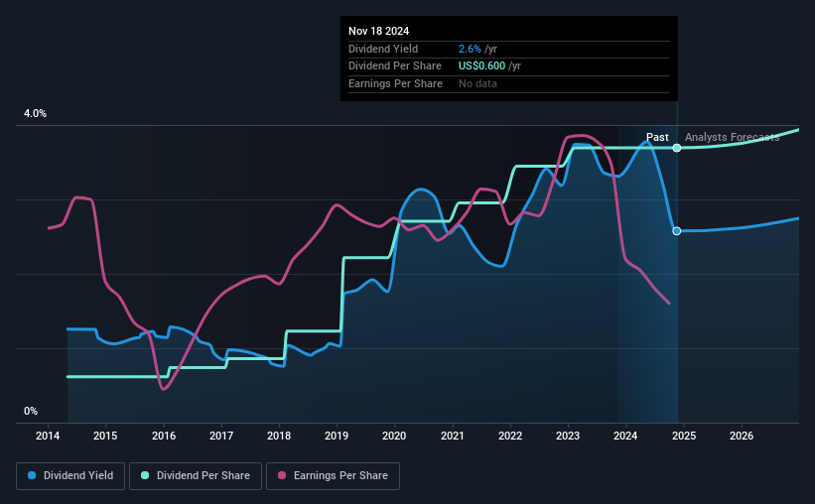Screen dimensions: 815x504
Task: Click the 2025 x-axis label
Action: pos(684,436)
